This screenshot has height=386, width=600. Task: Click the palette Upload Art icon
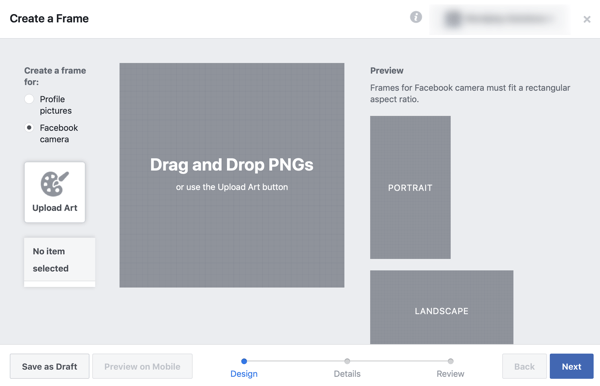[x=55, y=184]
